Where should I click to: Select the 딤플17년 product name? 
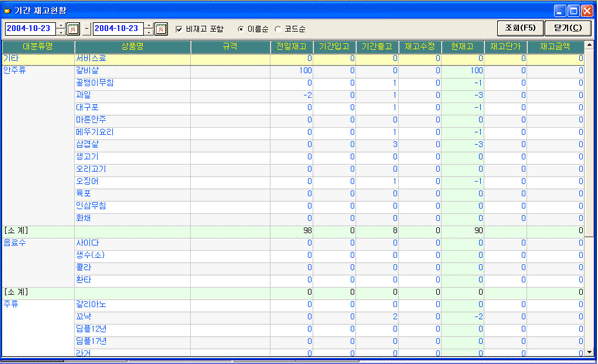91,341
